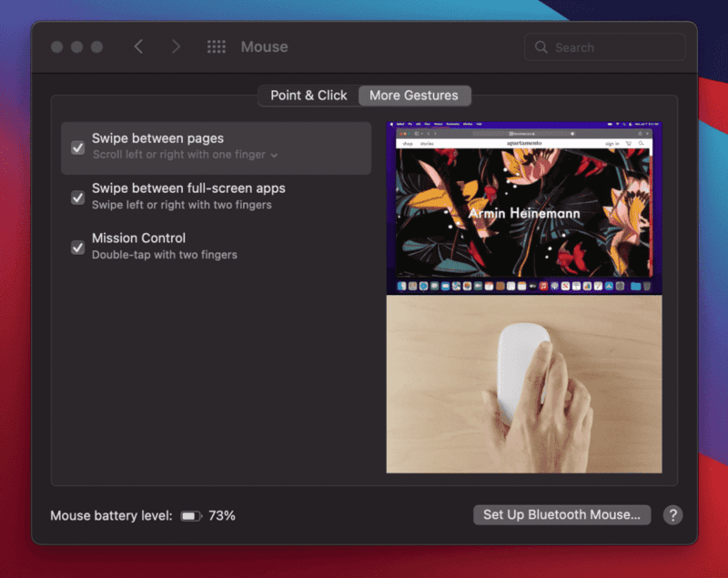Open the scroll left or right gesture dropdown
The height and width of the screenshot is (578, 728).
[186, 155]
